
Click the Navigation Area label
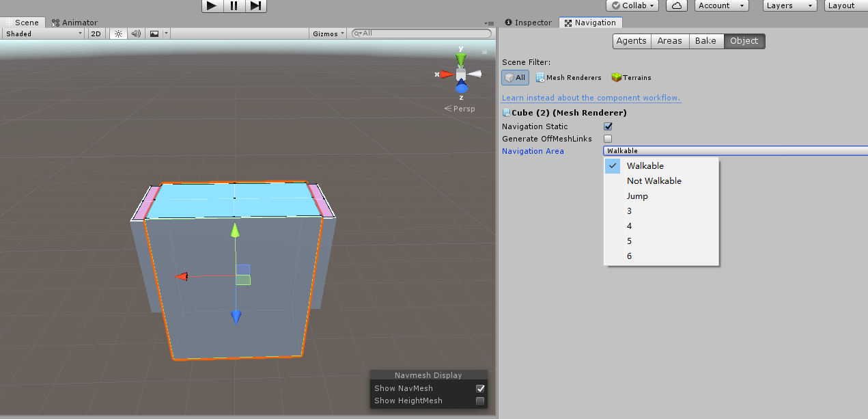(533, 151)
